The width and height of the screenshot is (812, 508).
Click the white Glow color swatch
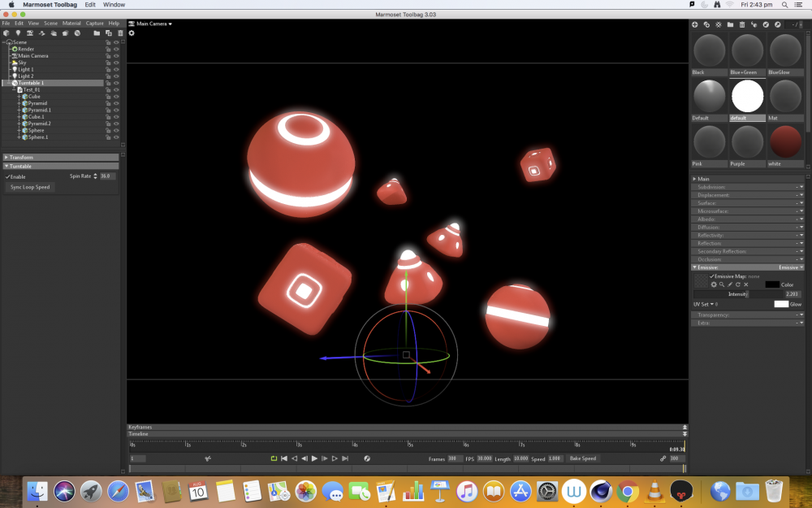[x=781, y=304]
